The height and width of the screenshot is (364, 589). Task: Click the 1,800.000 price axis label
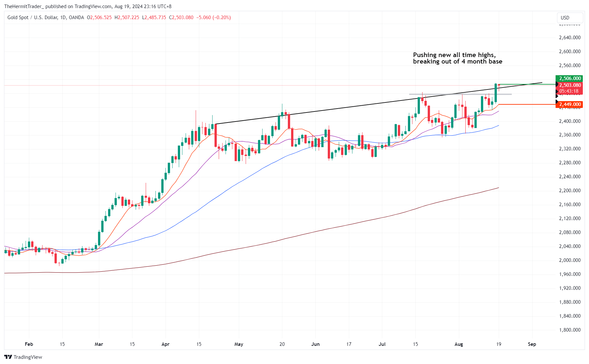(x=570, y=330)
